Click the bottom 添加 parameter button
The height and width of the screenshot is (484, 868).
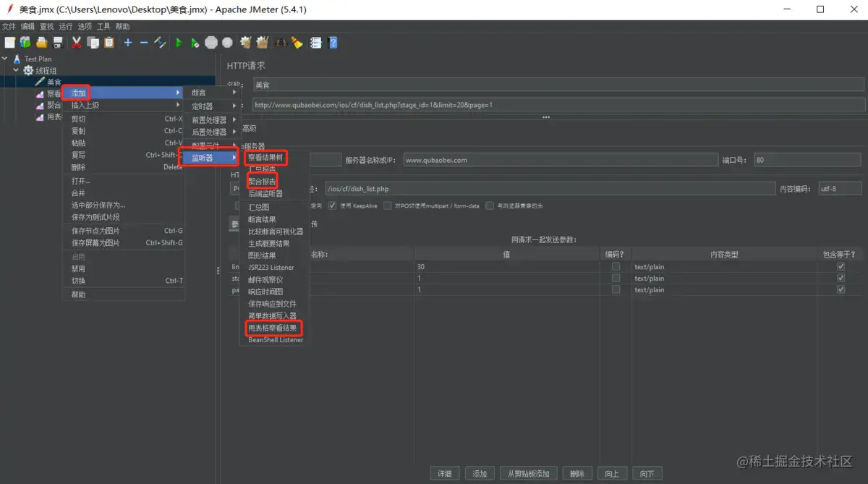(480, 473)
